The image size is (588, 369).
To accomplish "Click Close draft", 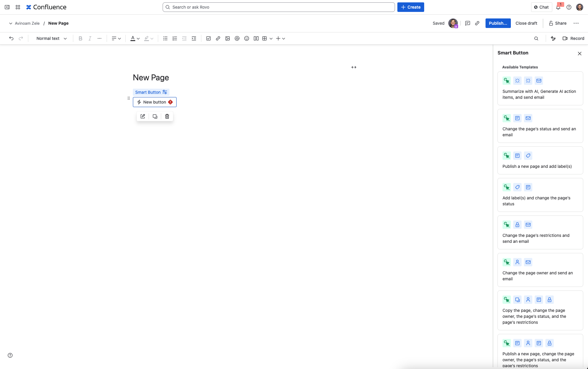I will (x=526, y=23).
